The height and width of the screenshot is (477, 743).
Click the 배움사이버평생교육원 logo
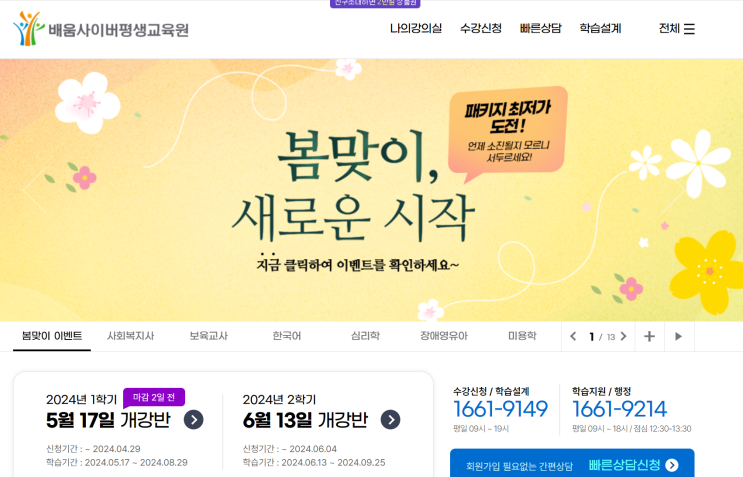pyautogui.click(x=101, y=29)
